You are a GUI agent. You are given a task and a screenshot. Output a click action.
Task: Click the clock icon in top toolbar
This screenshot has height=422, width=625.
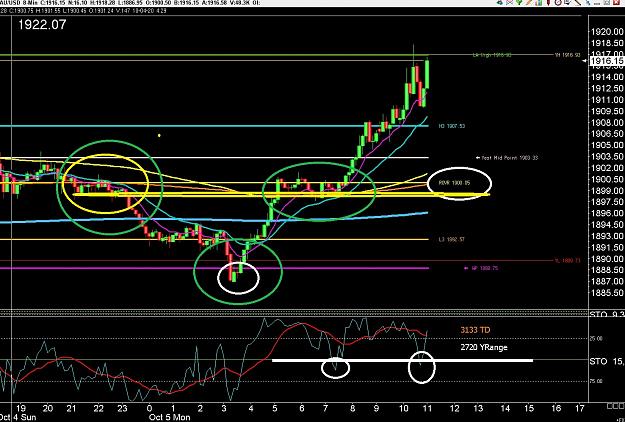click(558, 2)
